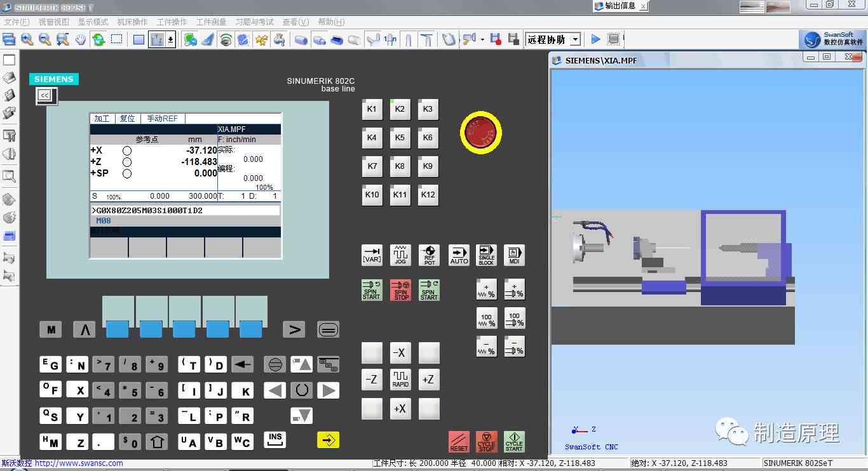Click the 加工 label on CNC screen
Image resolution: width=868 pixels, height=471 pixels.
(102, 119)
